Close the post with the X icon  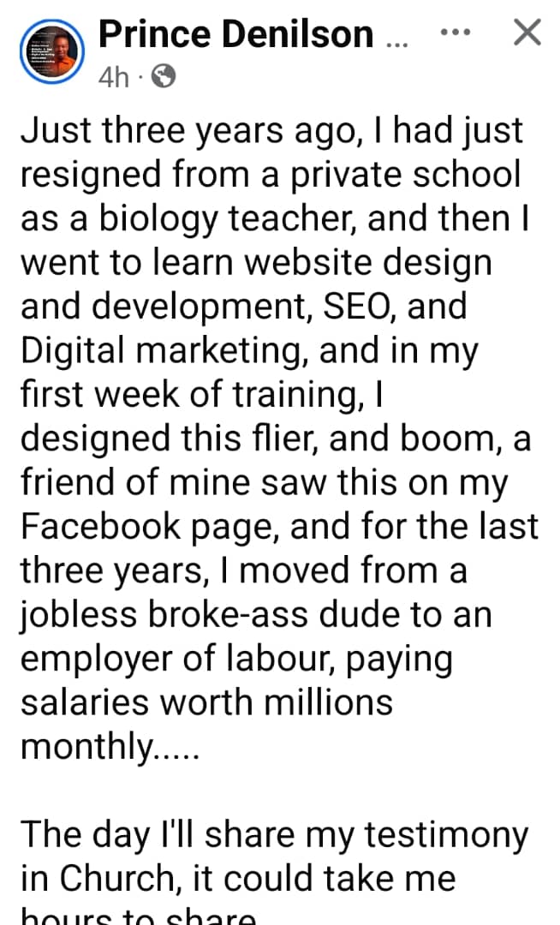click(x=526, y=33)
